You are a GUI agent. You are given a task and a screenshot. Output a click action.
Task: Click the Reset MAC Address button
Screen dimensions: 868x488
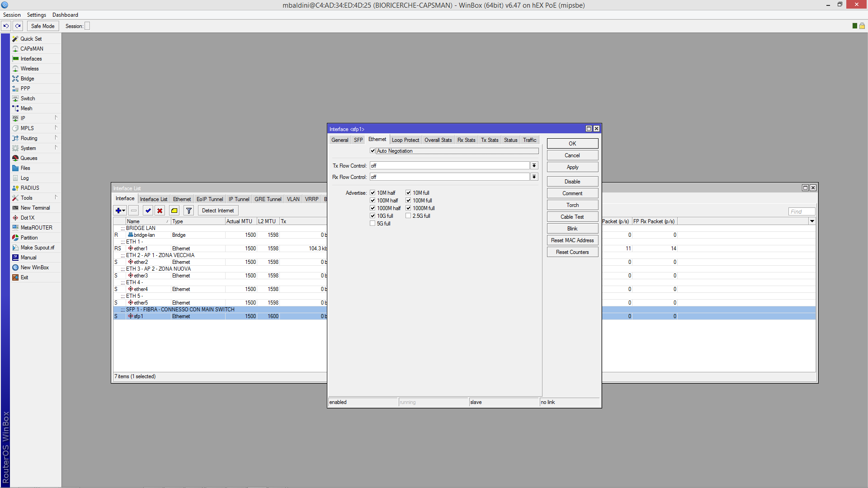572,240
